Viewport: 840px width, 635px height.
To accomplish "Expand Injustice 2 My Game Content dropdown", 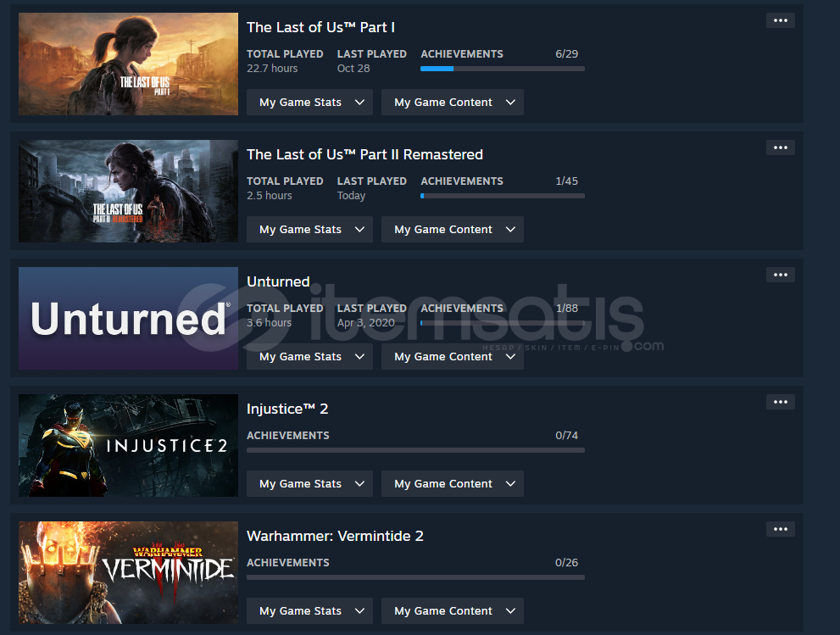I will [452, 483].
